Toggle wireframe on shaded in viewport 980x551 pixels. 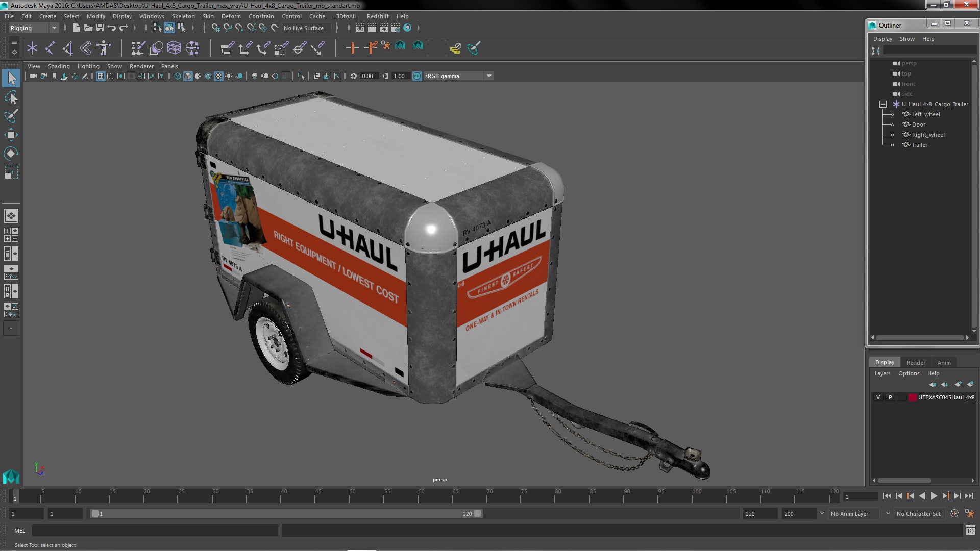(x=208, y=76)
